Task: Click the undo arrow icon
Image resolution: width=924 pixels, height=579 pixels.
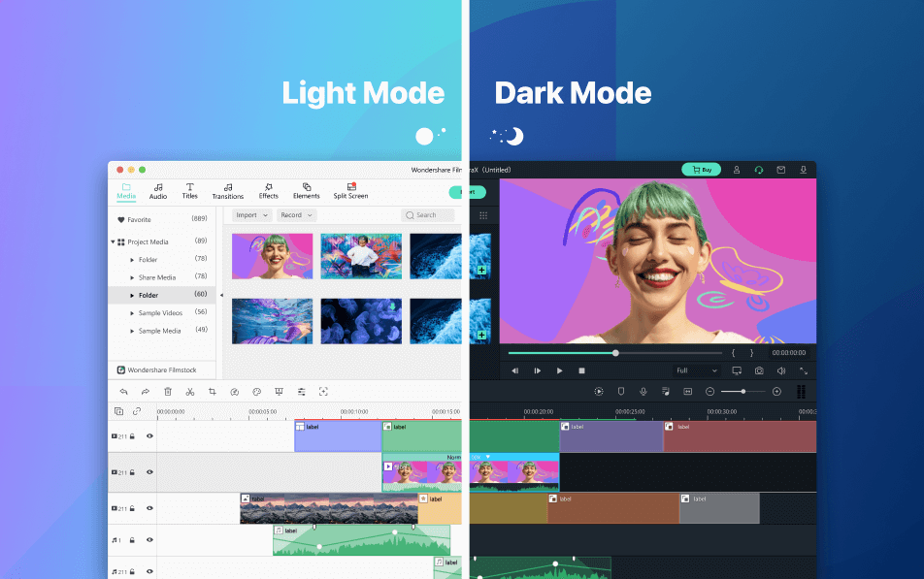Action: (123, 392)
